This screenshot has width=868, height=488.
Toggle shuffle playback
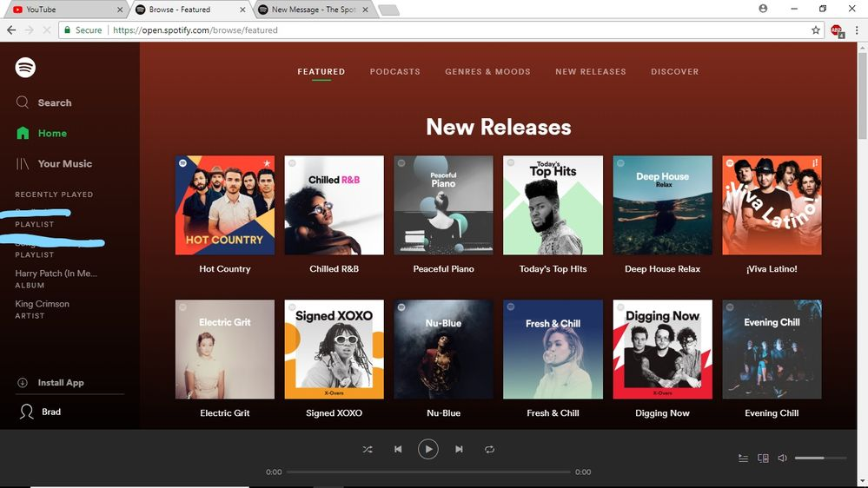[368, 449]
